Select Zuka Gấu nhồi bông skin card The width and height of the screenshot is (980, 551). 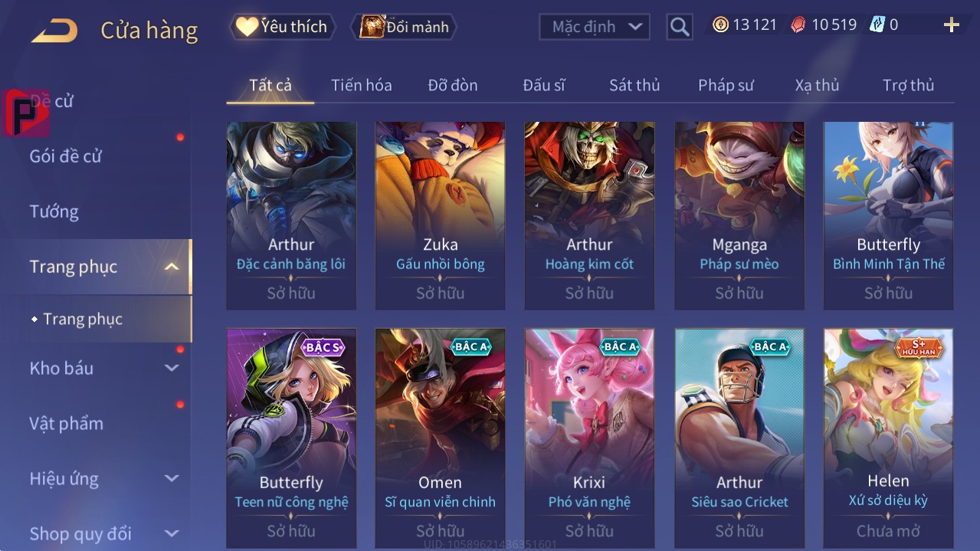(440, 215)
